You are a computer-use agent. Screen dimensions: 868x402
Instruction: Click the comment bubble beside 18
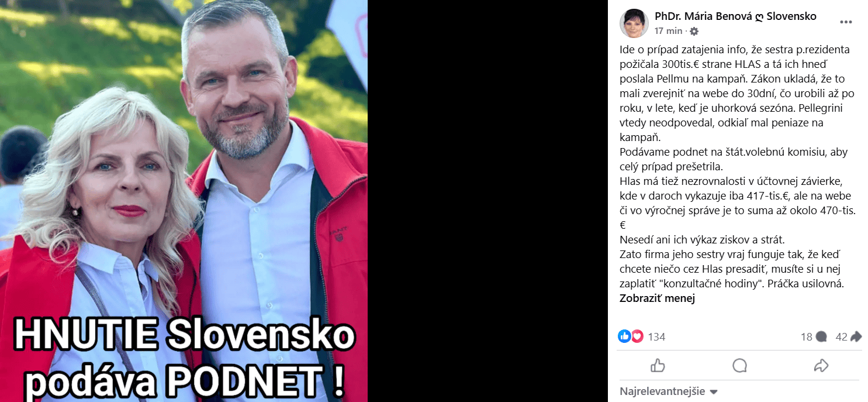pyautogui.click(x=821, y=336)
